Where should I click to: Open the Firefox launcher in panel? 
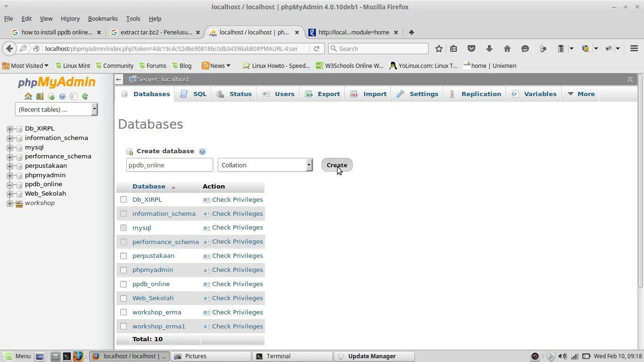pos(78,356)
